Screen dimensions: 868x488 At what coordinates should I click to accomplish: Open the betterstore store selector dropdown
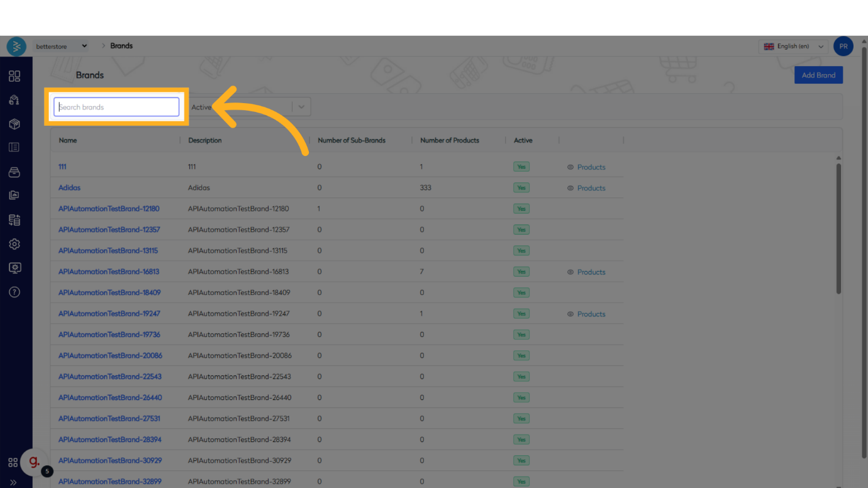62,47
